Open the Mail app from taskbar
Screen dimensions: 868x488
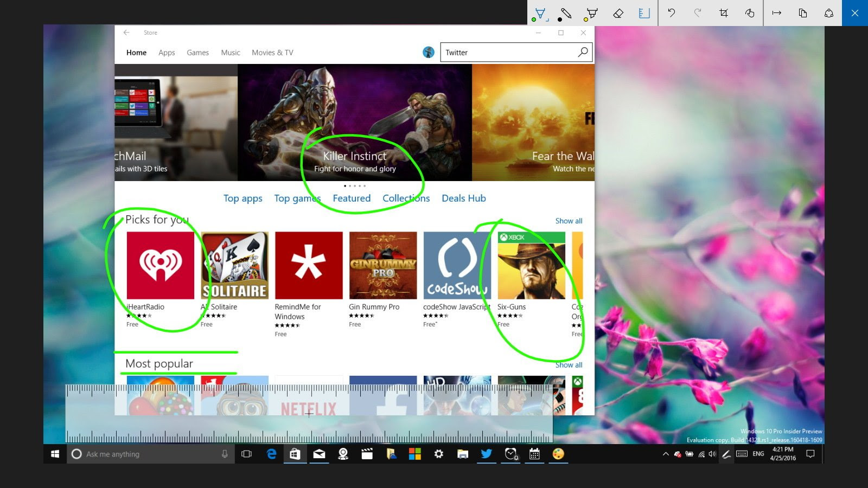pyautogui.click(x=319, y=454)
